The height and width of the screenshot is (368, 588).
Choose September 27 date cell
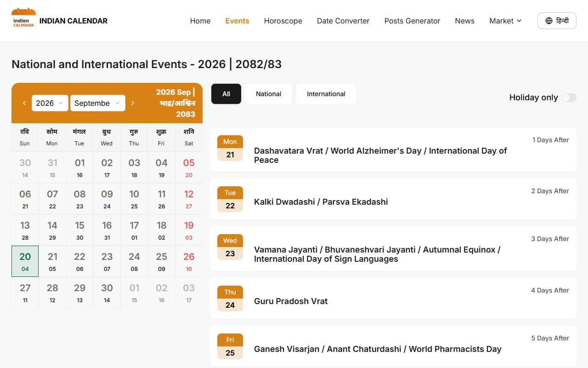coord(25,293)
